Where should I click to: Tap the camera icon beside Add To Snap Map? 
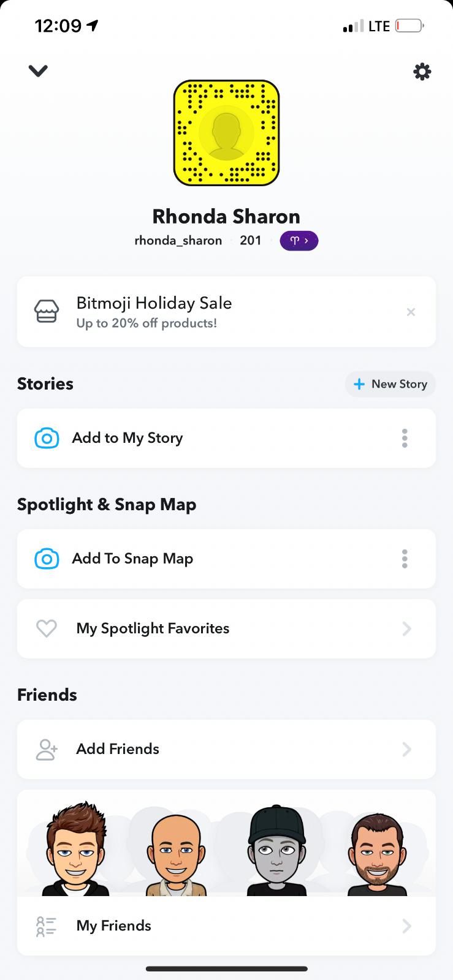[x=47, y=559]
